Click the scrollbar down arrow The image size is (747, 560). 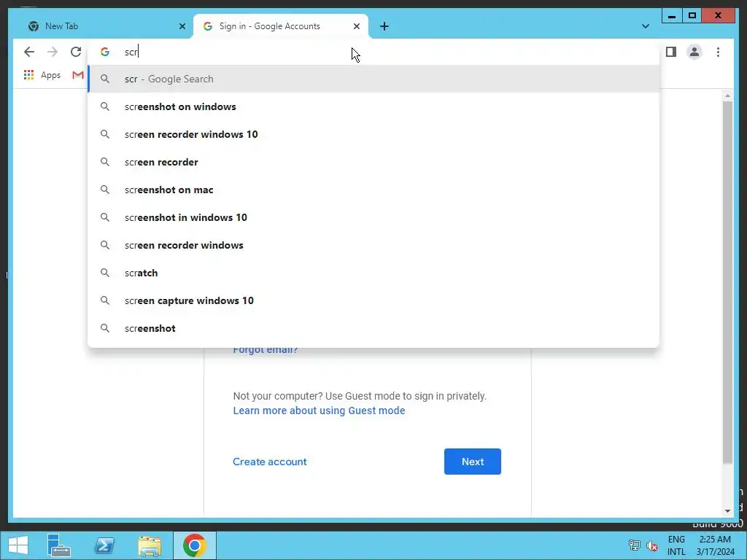pos(727,511)
